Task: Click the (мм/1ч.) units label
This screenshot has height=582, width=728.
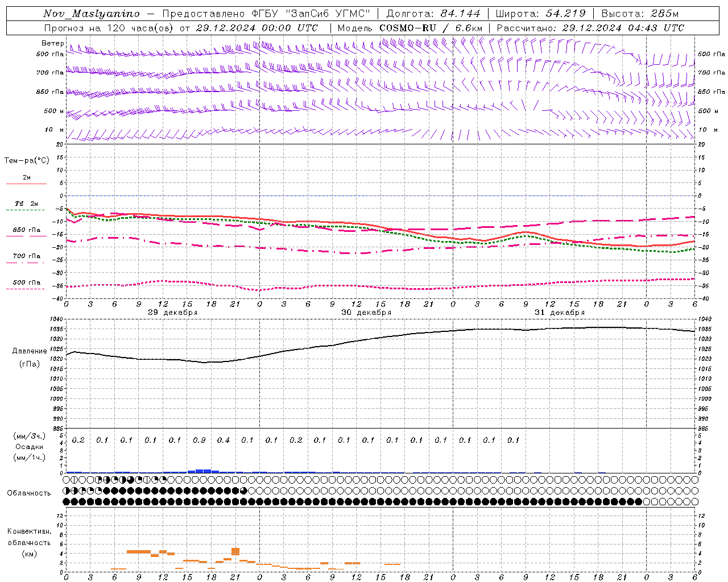Action: (29, 458)
